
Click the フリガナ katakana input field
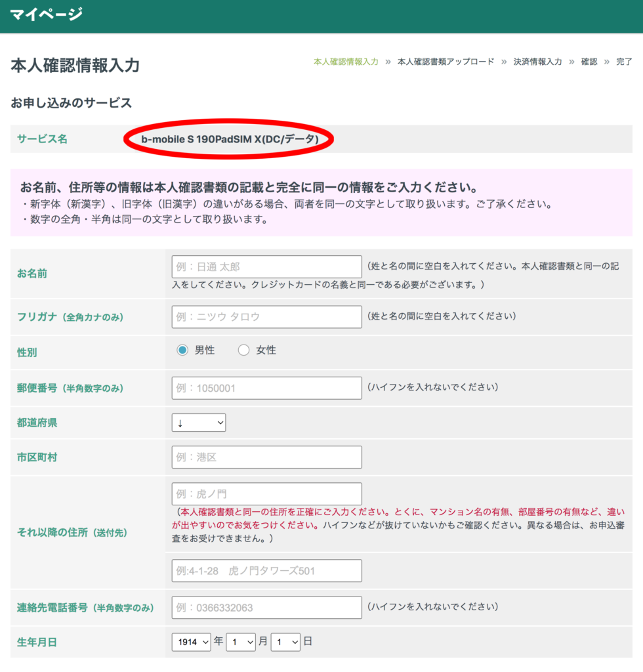(266, 316)
